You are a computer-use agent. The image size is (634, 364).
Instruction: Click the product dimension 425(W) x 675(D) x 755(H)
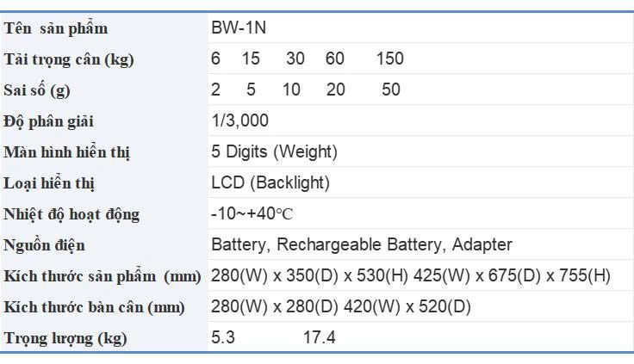[512, 276]
